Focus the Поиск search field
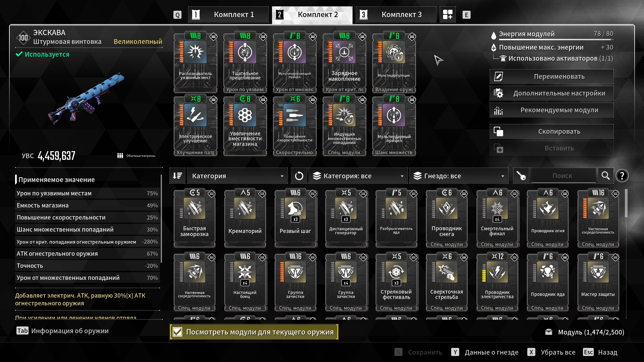The width and height of the screenshot is (644, 362). [562, 176]
